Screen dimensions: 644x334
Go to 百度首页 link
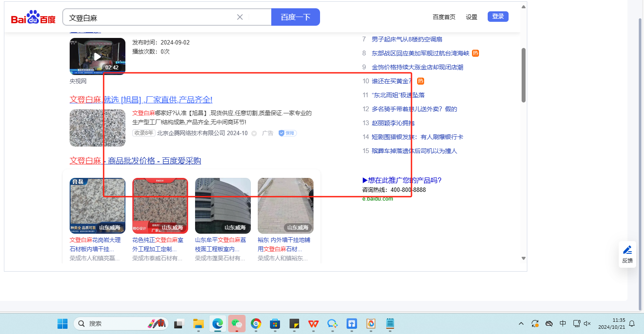coord(444,17)
